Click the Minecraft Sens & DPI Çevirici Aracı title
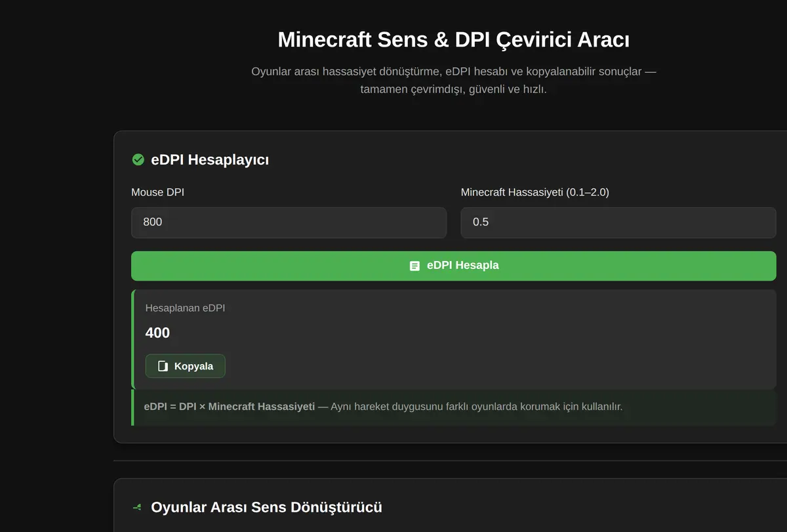 tap(454, 39)
